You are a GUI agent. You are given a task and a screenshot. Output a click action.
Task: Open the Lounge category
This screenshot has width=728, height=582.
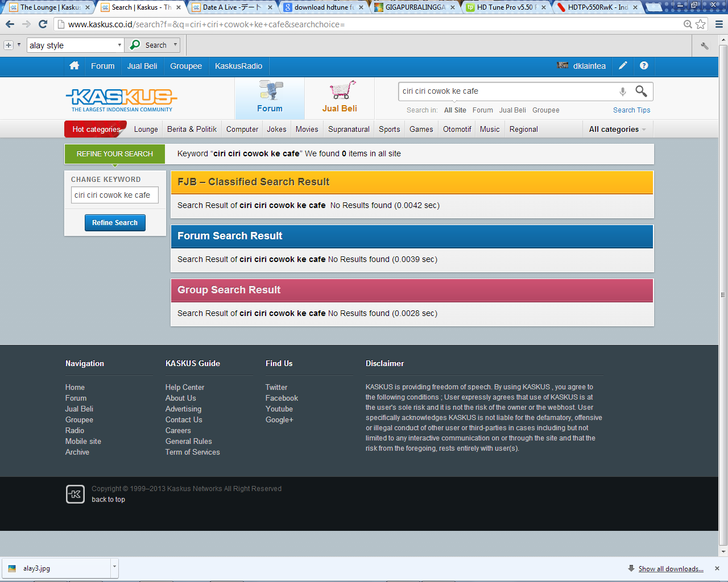146,130
